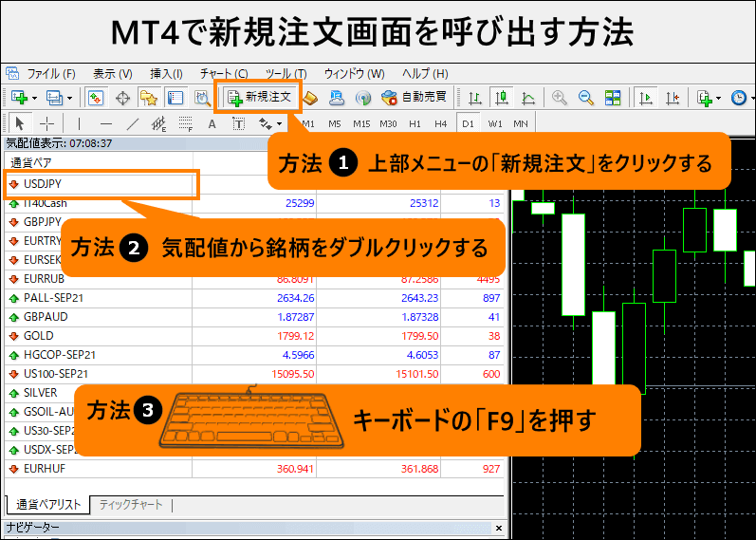Switch timeframe to H4
Screen dimensions: 756x540
click(x=441, y=124)
